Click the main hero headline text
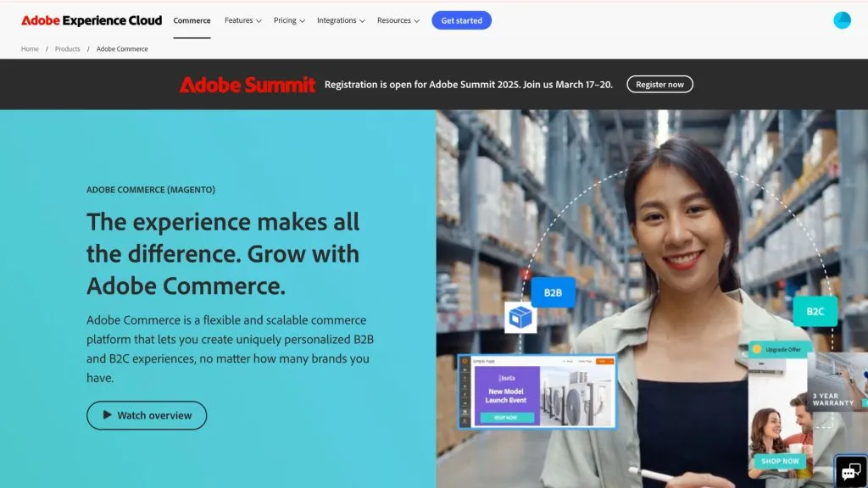Screen dimensions: 868x488 (223, 254)
